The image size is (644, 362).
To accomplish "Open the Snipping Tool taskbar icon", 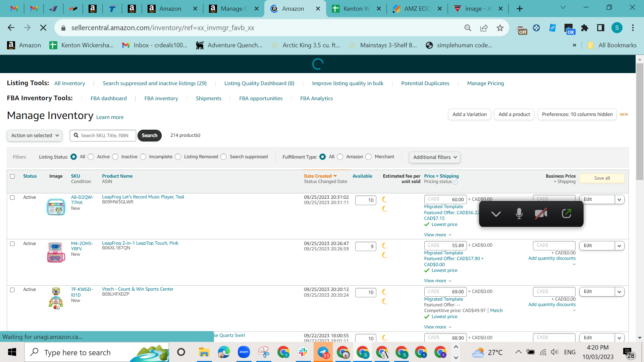I will click(264, 352).
